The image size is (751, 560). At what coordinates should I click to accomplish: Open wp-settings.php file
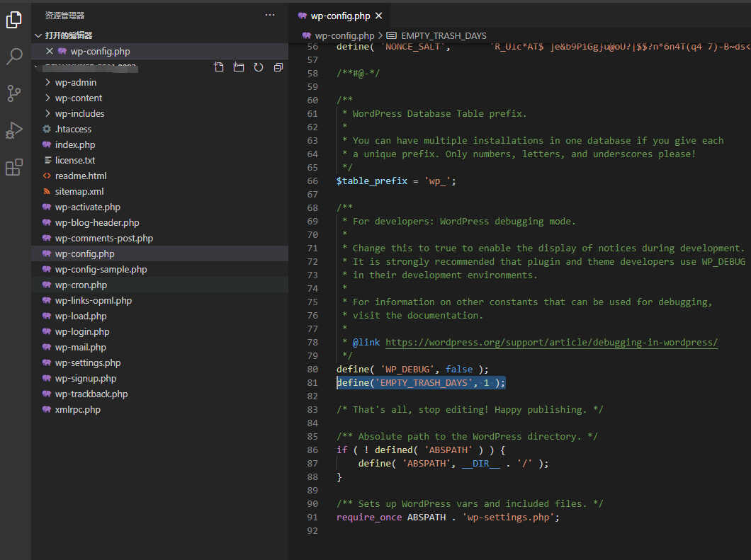tap(160, 362)
